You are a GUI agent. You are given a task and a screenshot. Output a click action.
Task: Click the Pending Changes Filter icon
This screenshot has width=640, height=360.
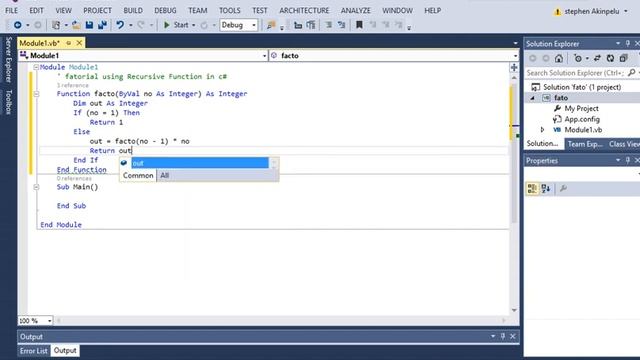tap(578, 58)
